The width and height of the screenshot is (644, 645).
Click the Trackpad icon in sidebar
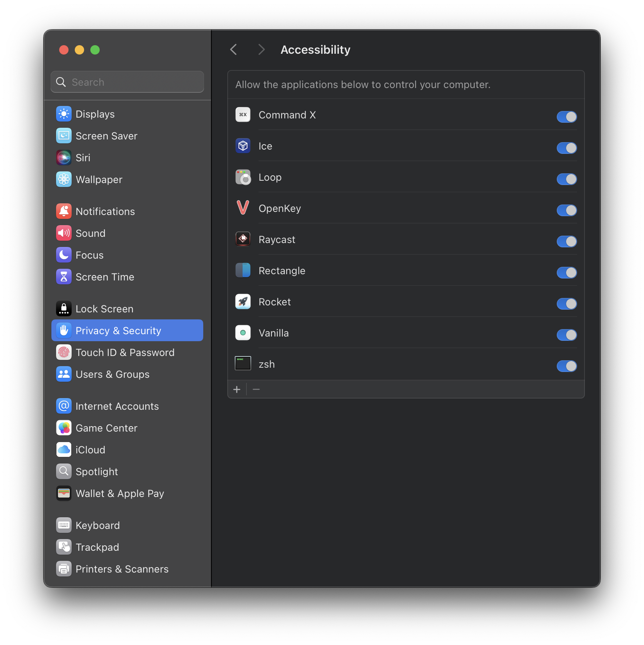64,547
